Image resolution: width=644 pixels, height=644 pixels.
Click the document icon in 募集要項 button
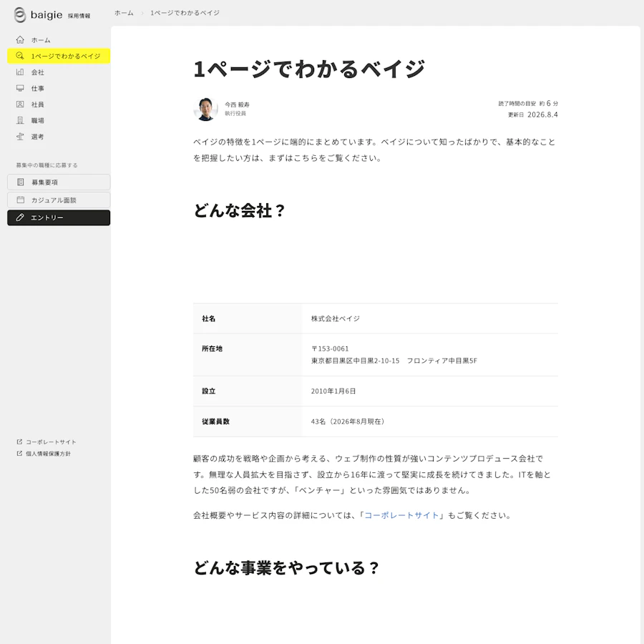pos(21,182)
